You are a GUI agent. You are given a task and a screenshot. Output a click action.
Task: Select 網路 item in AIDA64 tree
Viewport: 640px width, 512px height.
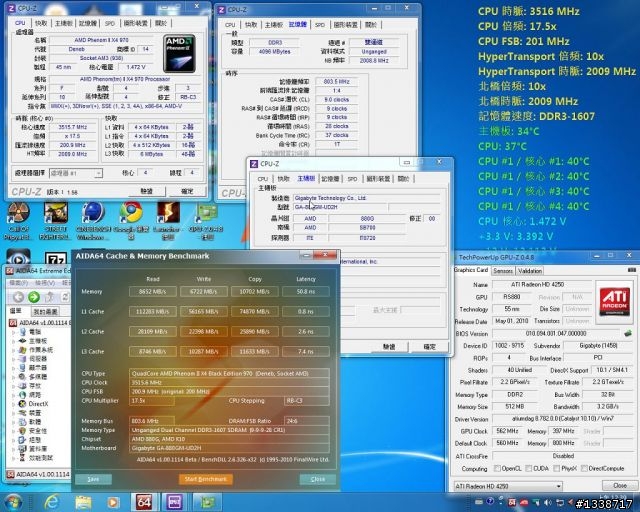(x=35, y=395)
